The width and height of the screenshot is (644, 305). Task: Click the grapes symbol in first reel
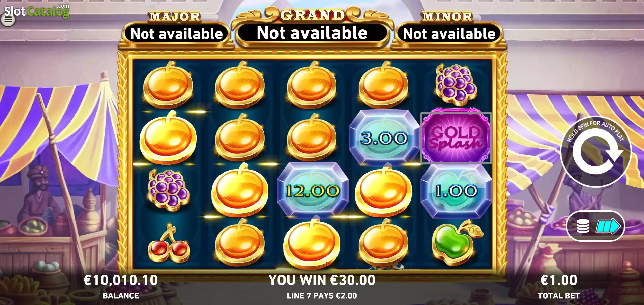168,190
